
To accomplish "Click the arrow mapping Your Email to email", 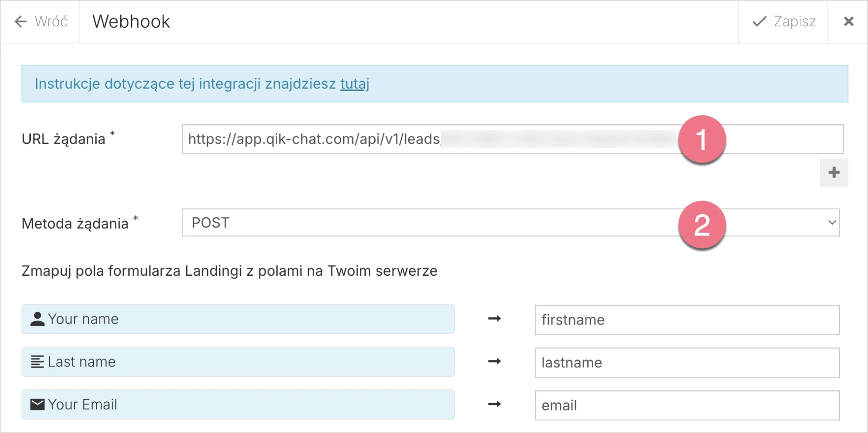I will (x=495, y=405).
